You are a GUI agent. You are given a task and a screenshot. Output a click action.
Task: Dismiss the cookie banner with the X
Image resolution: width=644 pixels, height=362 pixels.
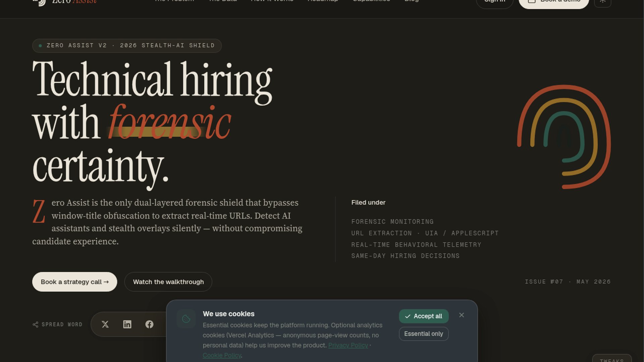462,315
